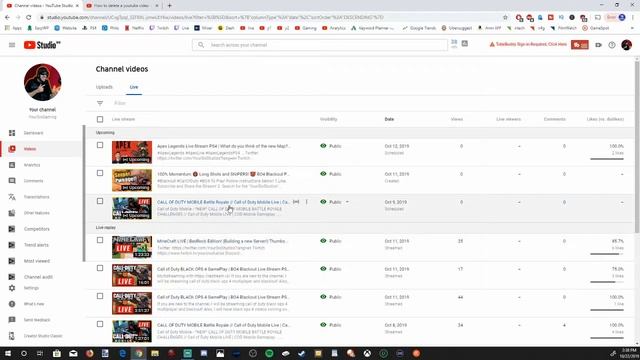Check the Black Ops 4 checkbox with 44 views
Screen dimensions: 640x360
(100, 296)
